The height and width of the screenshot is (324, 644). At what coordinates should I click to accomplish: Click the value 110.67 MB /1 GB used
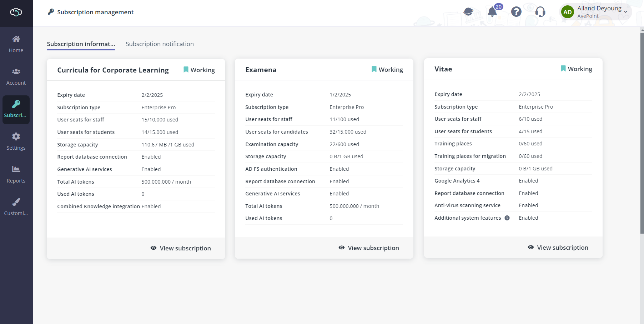[168, 145]
